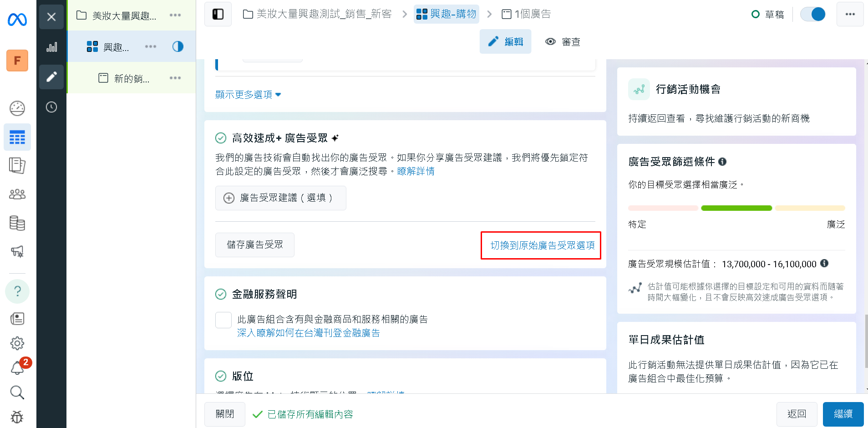This screenshot has width=868, height=428.
Task: Click the bug report icon
Action: pyautogui.click(x=17, y=417)
